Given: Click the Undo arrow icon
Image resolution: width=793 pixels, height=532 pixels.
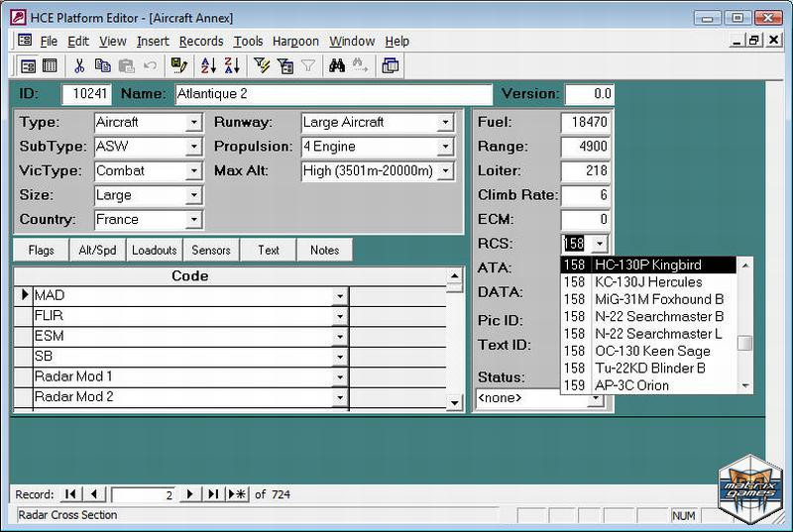Looking at the screenshot, I should (x=150, y=65).
